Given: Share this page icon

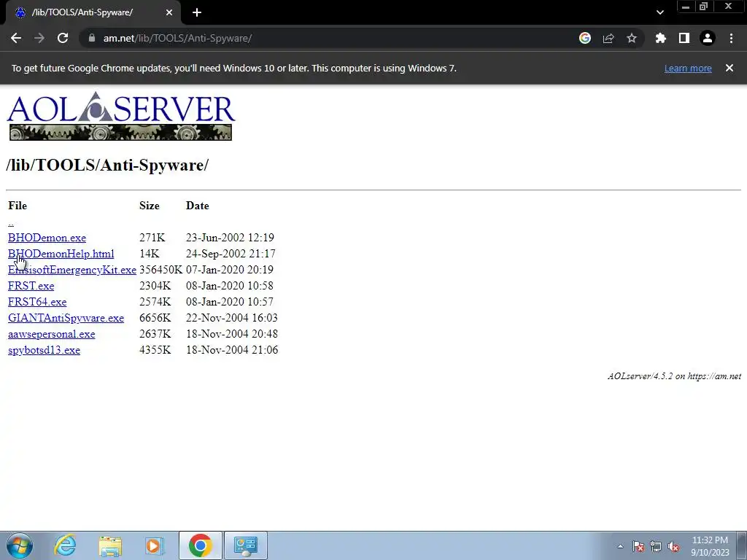Looking at the screenshot, I should 608,38.
